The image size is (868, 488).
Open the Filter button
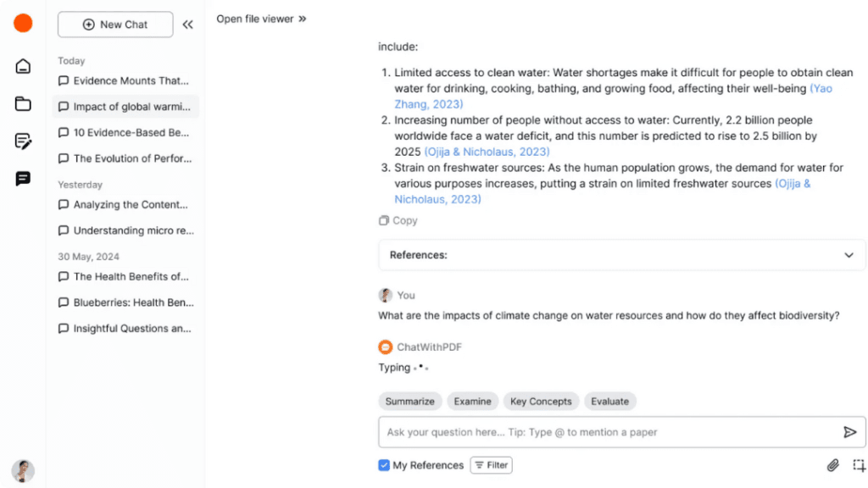coord(491,465)
